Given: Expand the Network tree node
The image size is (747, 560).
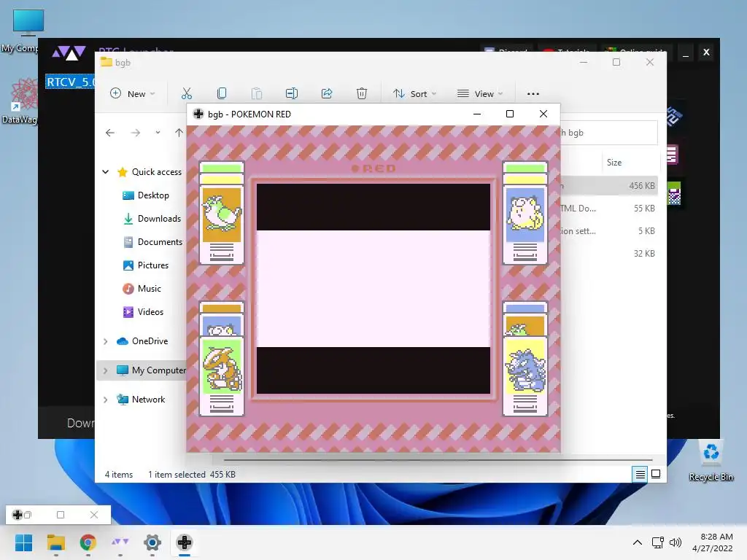Looking at the screenshot, I should pos(106,400).
